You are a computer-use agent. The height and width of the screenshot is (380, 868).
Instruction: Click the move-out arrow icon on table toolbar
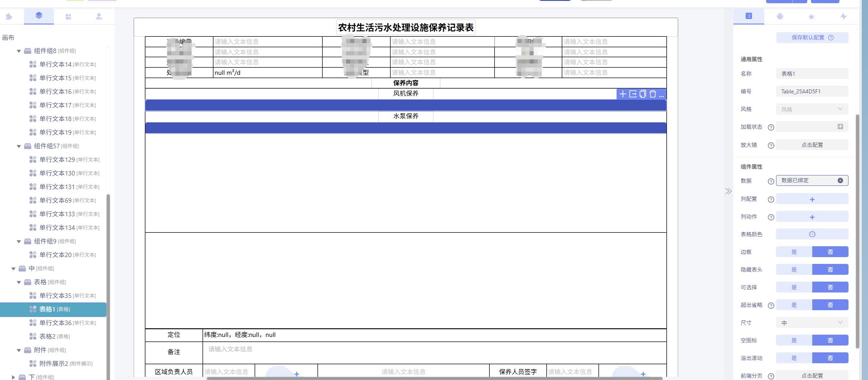pos(633,94)
